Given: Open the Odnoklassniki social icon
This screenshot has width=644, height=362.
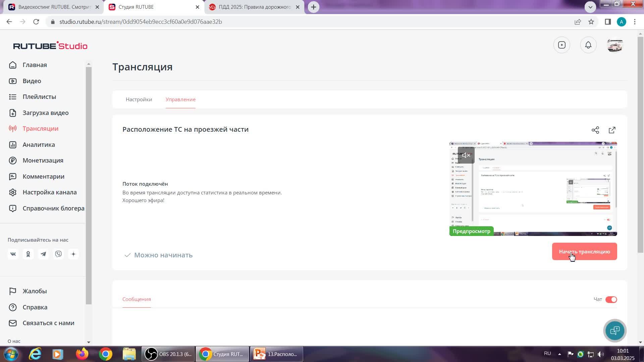Looking at the screenshot, I should [28, 254].
